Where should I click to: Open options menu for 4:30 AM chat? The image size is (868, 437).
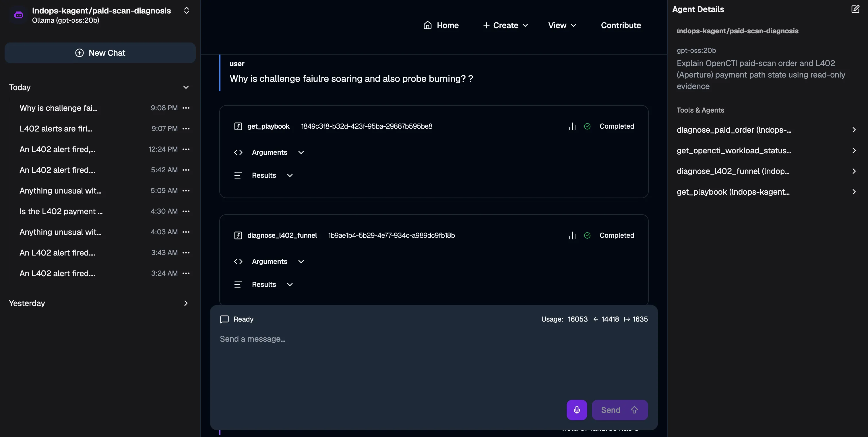click(186, 211)
